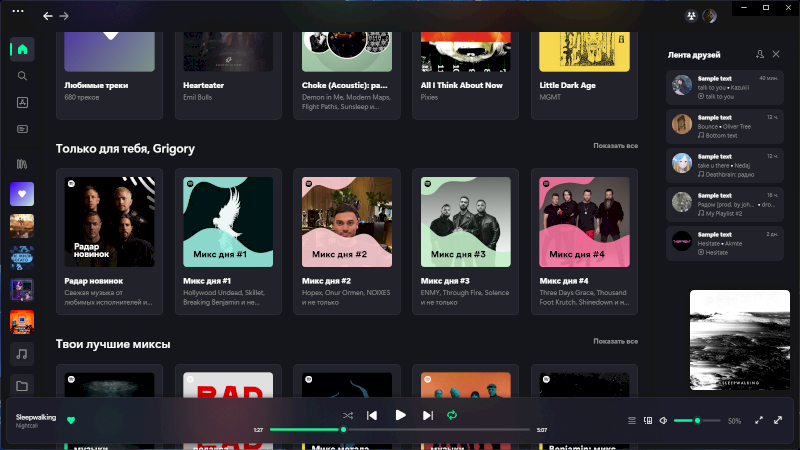Open the three-dot app menu
This screenshot has height=450, width=800.
click(17, 9)
